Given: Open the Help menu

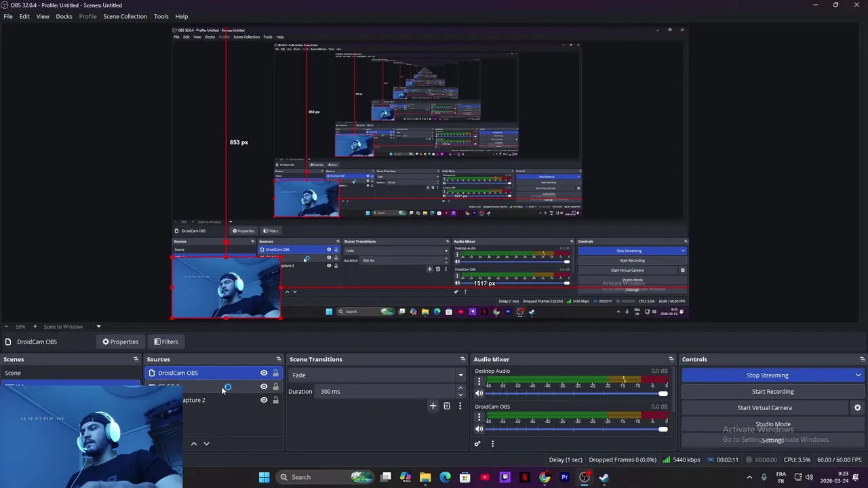Looking at the screenshot, I should (181, 16).
